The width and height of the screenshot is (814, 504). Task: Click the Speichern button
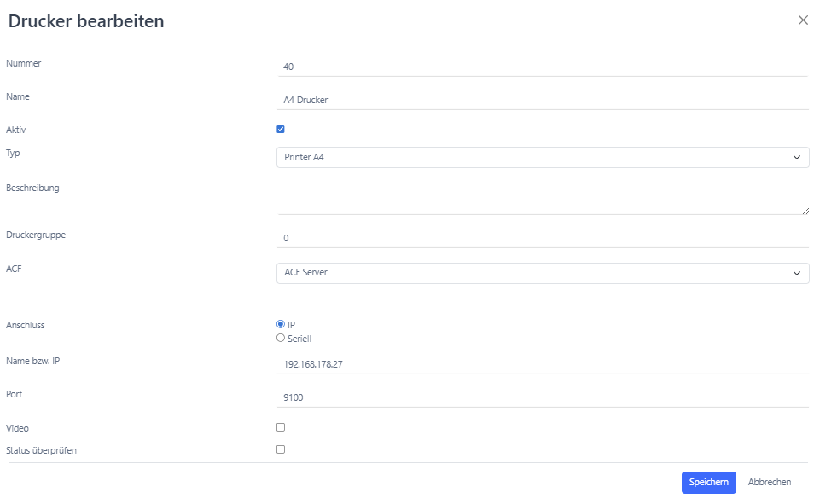(708, 482)
